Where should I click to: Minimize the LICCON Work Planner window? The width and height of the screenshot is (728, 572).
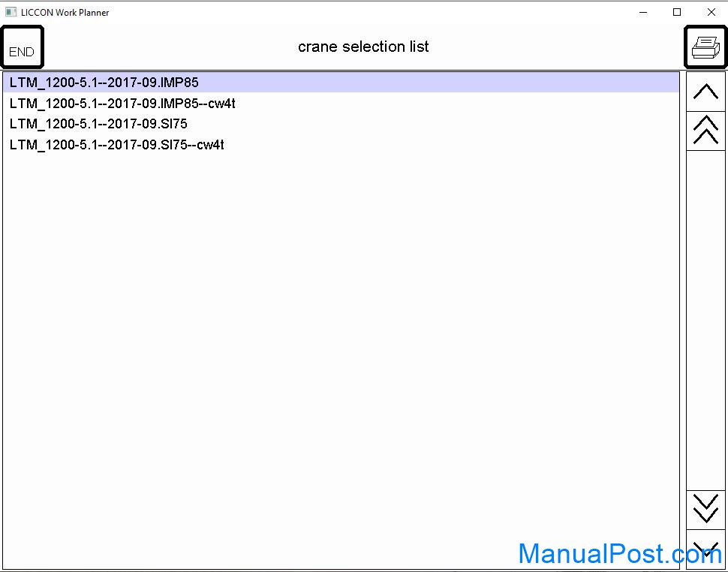click(x=643, y=13)
